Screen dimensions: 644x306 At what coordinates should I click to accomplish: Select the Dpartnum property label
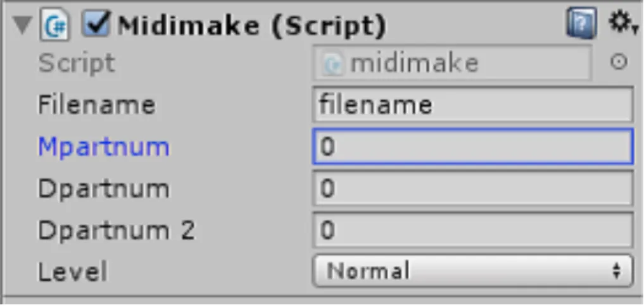click(103, 190)
